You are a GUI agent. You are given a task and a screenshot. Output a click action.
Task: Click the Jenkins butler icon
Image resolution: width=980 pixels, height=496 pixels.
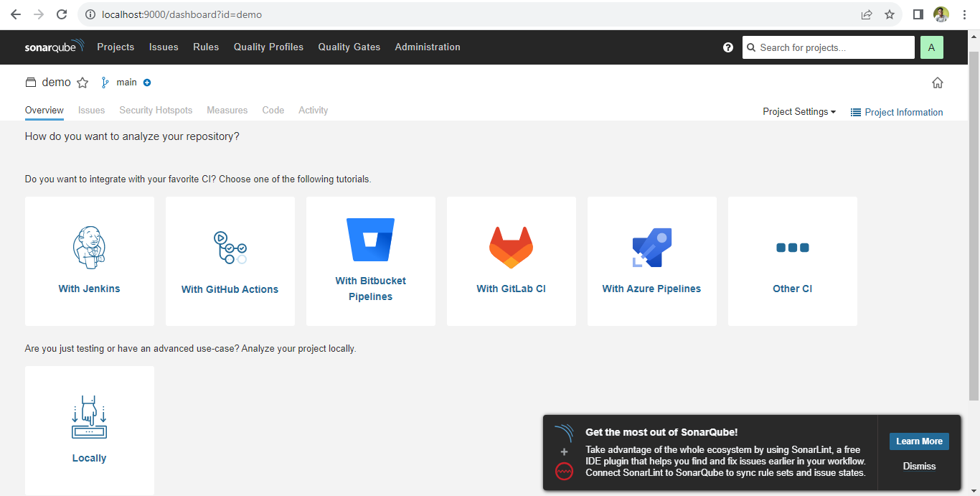click(89, 246)
